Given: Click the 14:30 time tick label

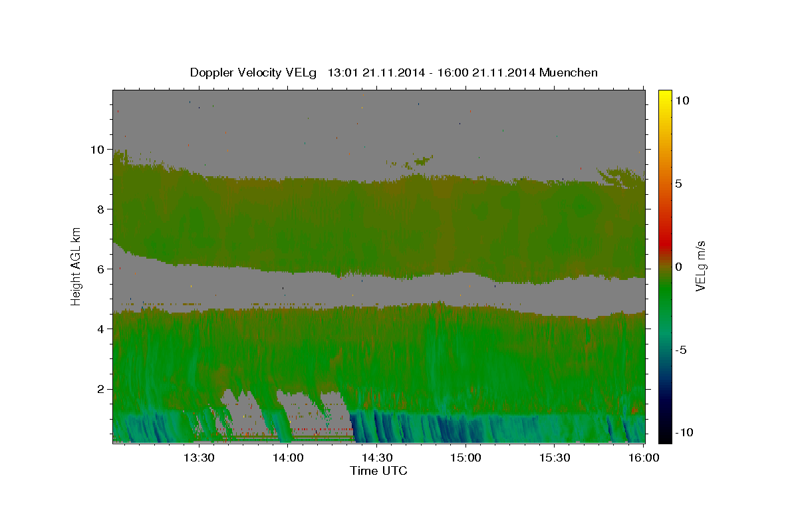Looking at the screenshot, I should coord(377,458).
